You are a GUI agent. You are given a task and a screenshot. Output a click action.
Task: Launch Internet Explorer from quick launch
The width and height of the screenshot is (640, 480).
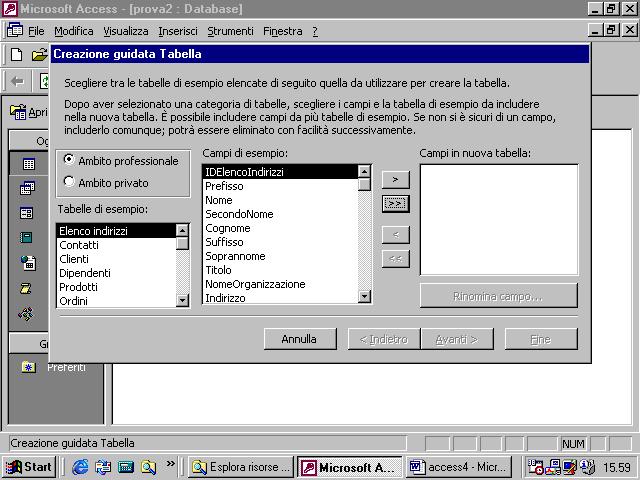tap(80, 467)
